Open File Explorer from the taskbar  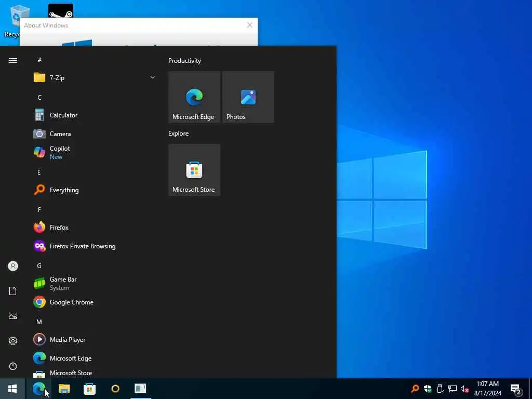pyautogui.click(x=64, y=389)
